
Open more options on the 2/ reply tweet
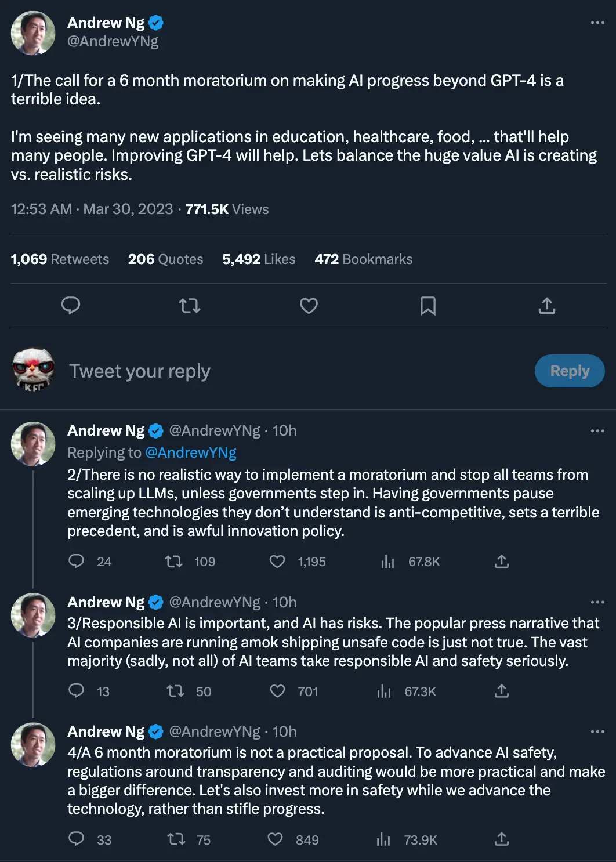(x=597, y=430)
